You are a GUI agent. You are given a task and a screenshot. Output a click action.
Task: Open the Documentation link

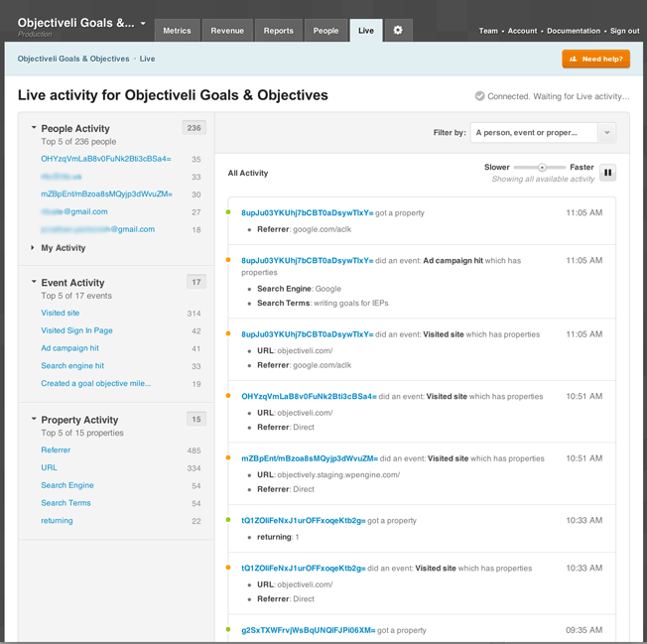coord(574,31)
